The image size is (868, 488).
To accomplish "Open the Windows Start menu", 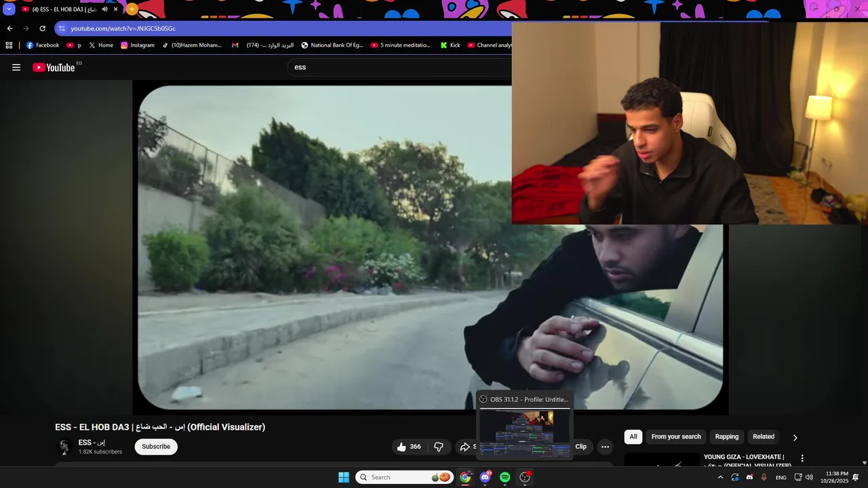I will point(344,477).
